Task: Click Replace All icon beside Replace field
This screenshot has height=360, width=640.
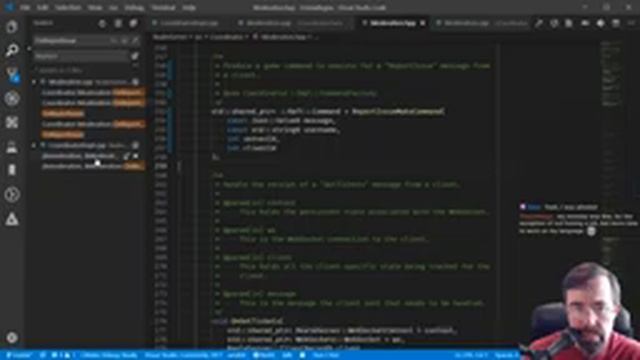Action: (135, 56)
